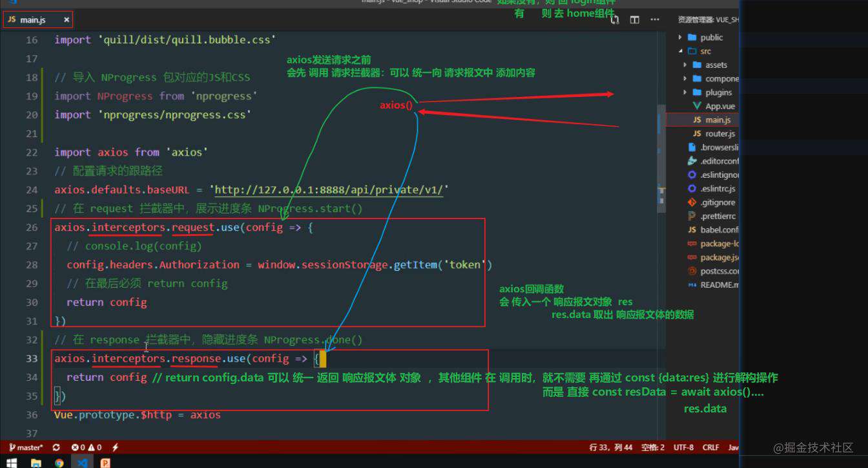This screenshot has height=468, width=868.
Task: Click the JS icon on the main.js tab
Action: coord(12,20)
